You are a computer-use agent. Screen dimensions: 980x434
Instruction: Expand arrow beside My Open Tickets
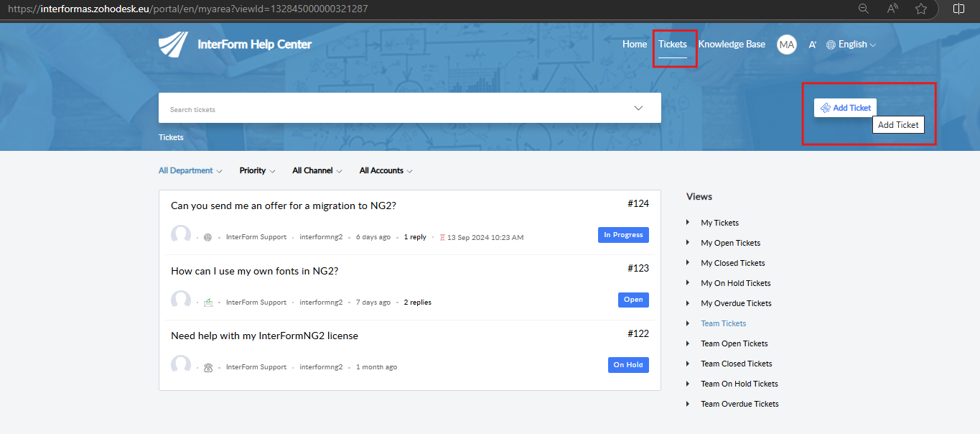pyautogui.click(x=688, y=243)
